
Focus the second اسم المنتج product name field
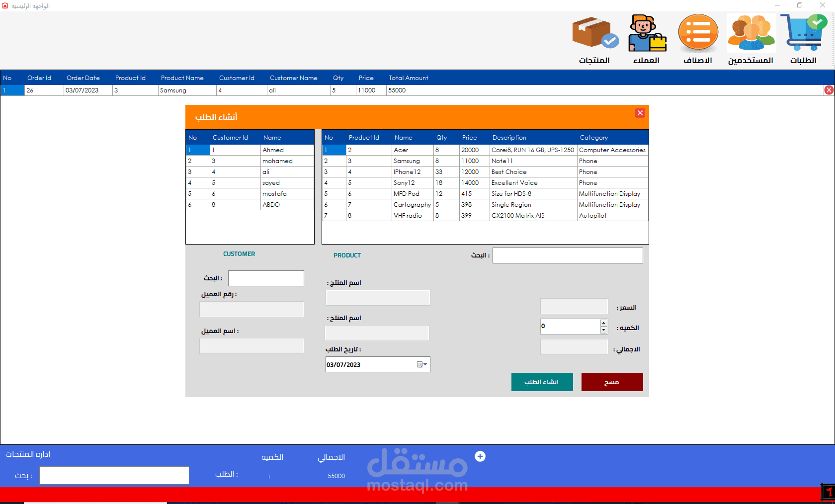pos(377,333)
